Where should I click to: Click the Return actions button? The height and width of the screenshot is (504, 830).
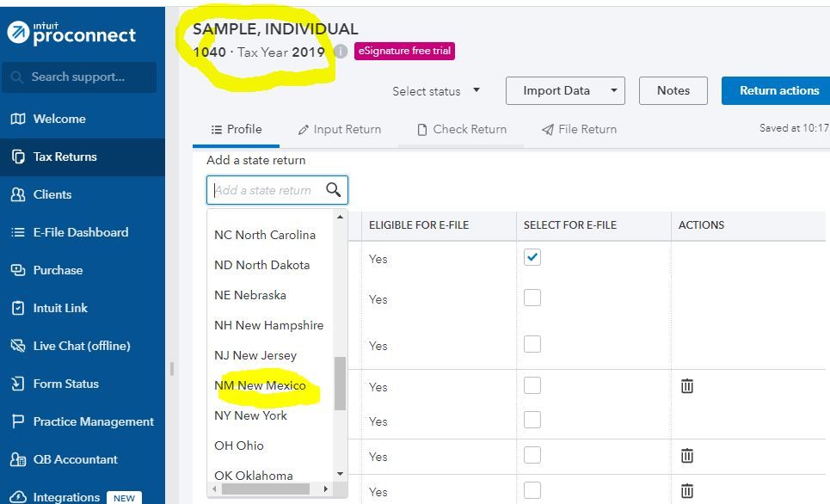click(x=777, y=91)
